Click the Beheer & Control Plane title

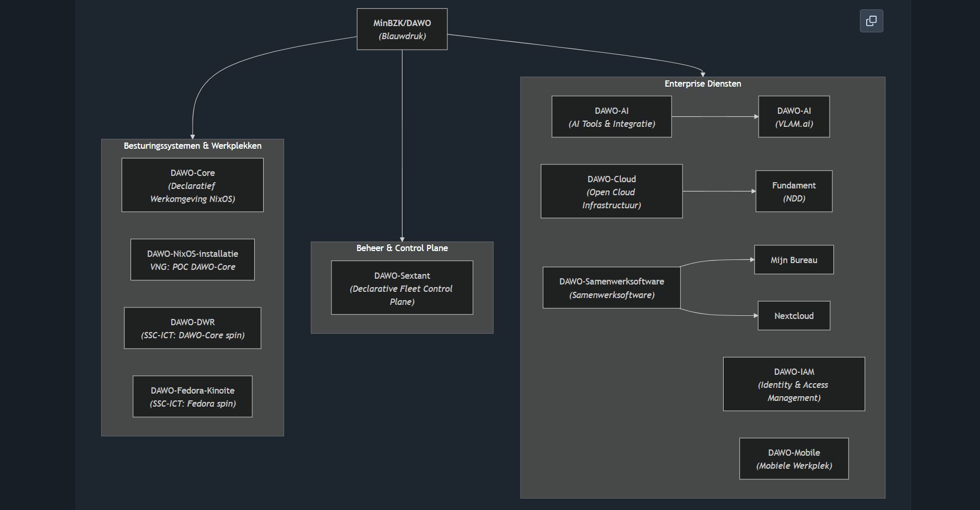(402, 248)
